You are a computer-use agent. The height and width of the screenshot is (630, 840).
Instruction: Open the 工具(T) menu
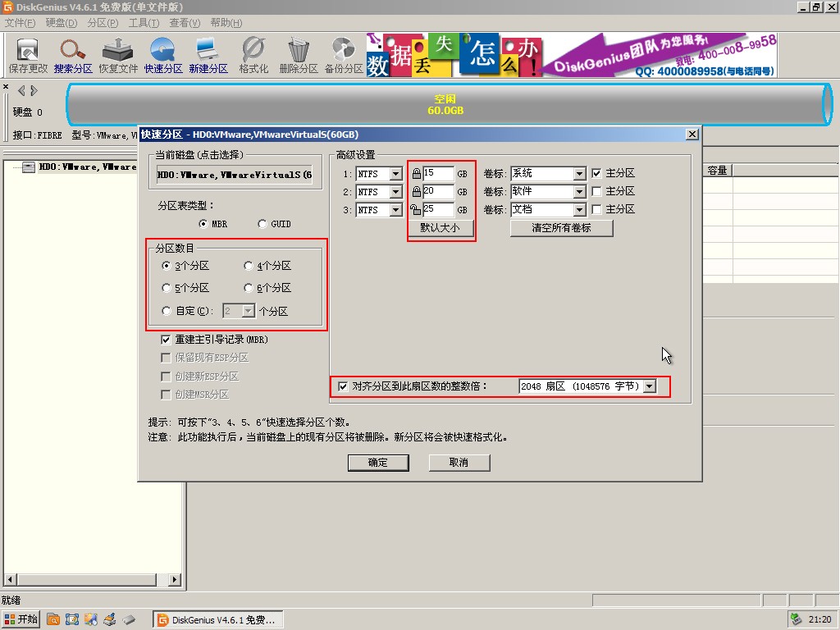click(144, 23)
